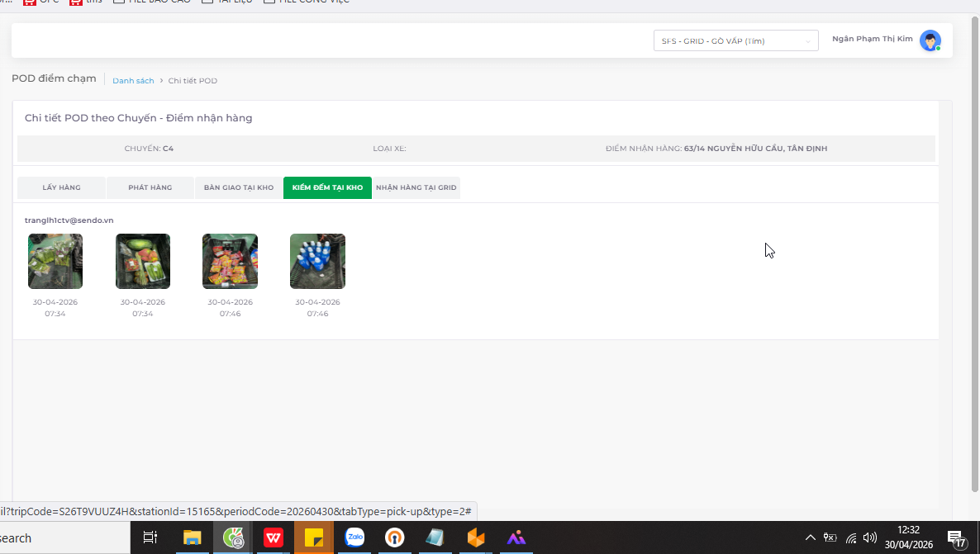Screen dimensions: 980x554
Task: Open third photo of red snack packets
Action: tap(230, 261)
